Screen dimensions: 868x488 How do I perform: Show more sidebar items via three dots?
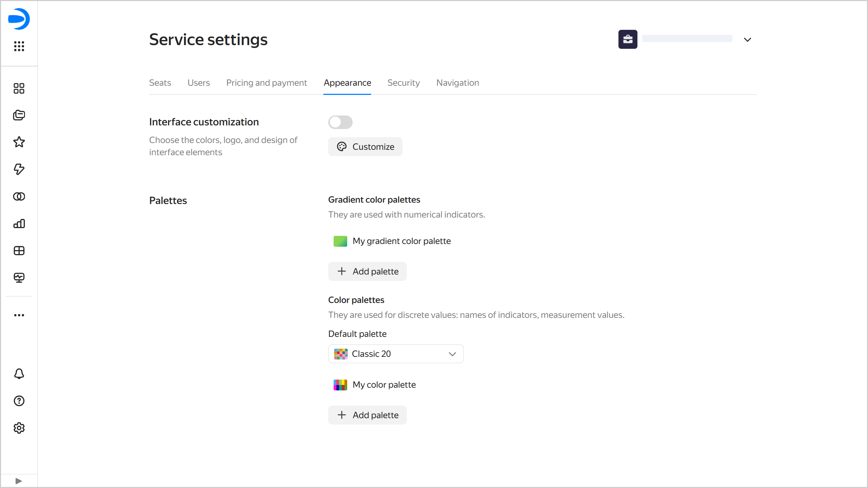[x=19, y=315]
